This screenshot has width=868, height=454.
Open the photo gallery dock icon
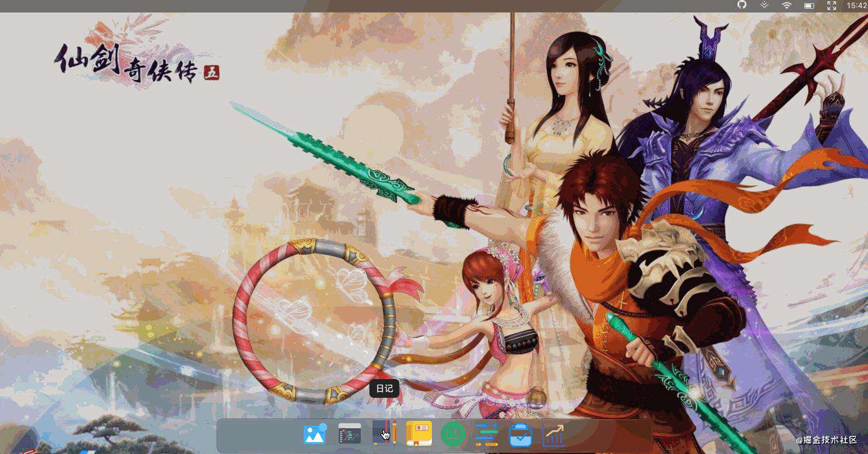tap(315, 433)
